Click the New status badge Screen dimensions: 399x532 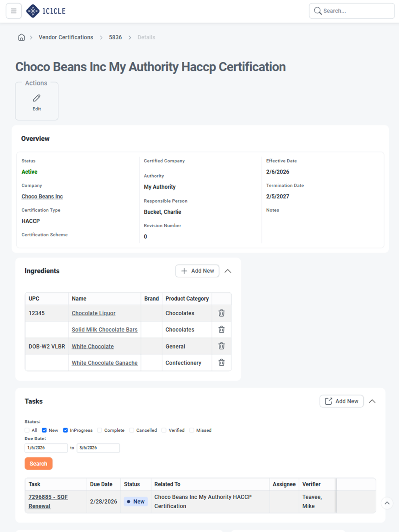136,501
